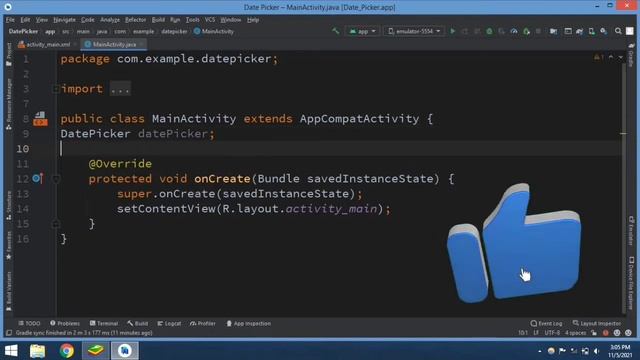Viewport: 640px width, 360px height.
Task: Open the TODO tool window
Action: click(29, 323)
